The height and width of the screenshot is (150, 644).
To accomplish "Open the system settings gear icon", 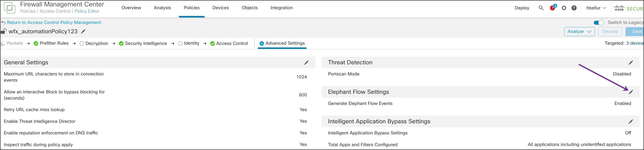I will 564,8.
